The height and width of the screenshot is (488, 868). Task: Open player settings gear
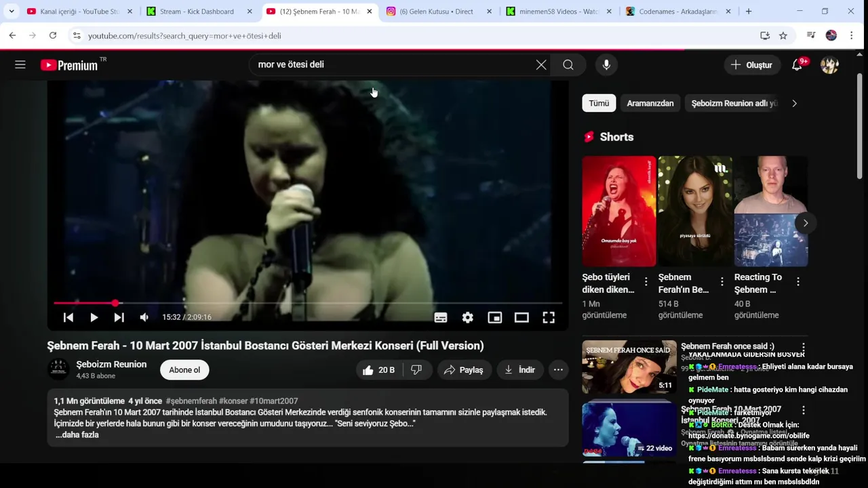(x=468, y=317)
